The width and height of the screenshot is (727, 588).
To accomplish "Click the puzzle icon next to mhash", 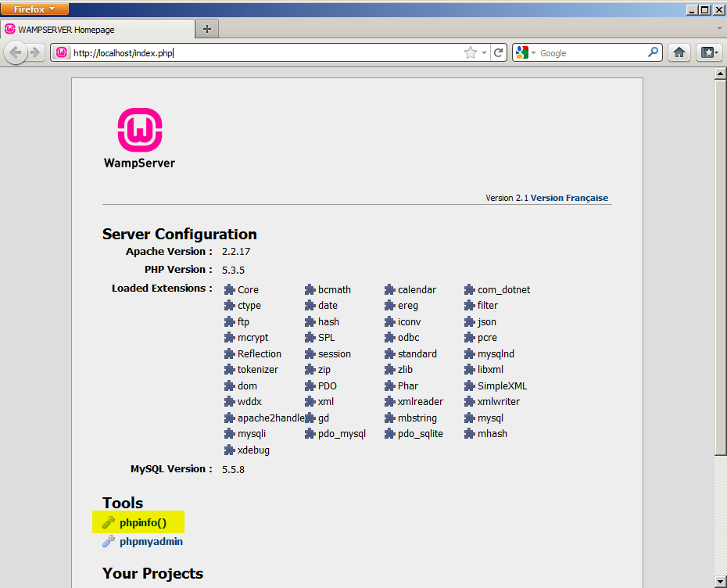I will (470, 434).
